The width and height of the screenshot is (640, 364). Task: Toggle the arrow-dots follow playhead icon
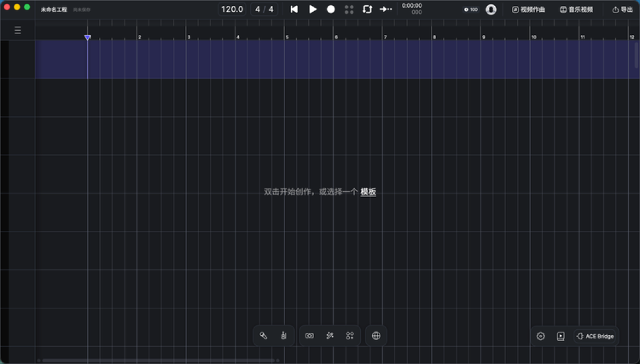pyautogui.click(x=386, y=9)
